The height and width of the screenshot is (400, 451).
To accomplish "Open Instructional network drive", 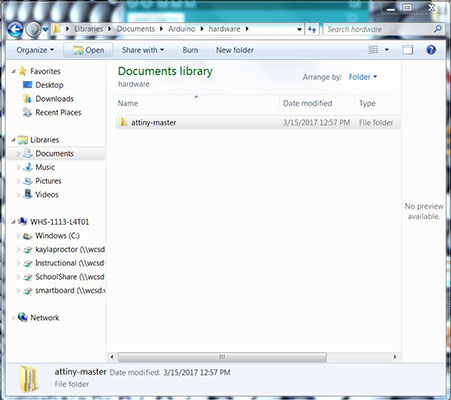I will pos(69,263).
